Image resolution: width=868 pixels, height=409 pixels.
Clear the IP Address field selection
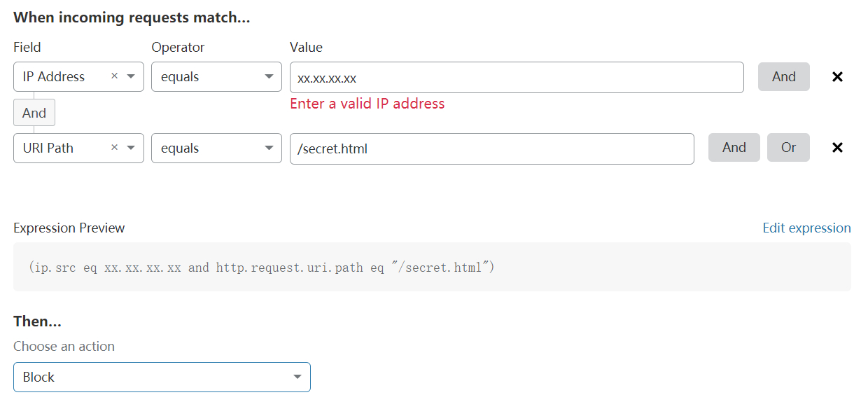(x=114, y=76)
